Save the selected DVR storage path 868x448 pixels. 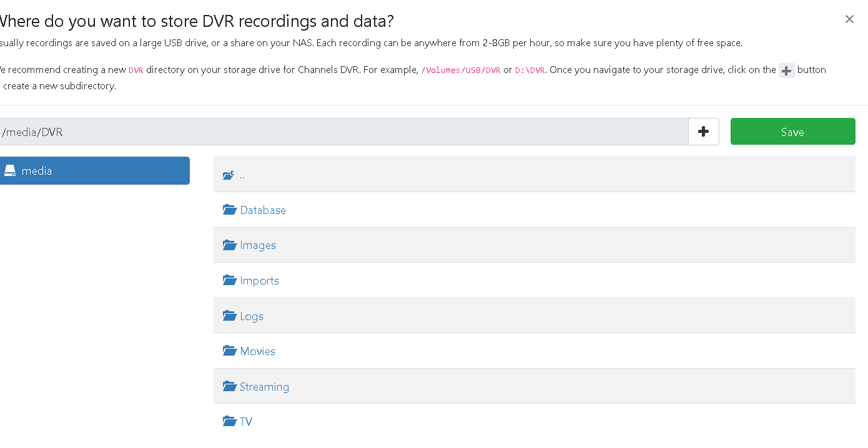coord(792,132)
